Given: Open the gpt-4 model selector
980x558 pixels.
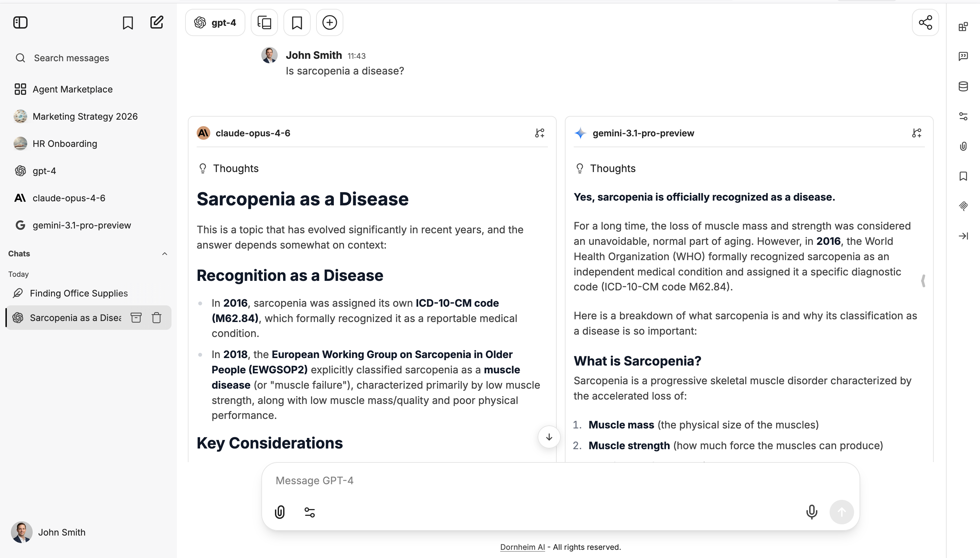Looking at the screenshot, I should (x=215, y=22).
